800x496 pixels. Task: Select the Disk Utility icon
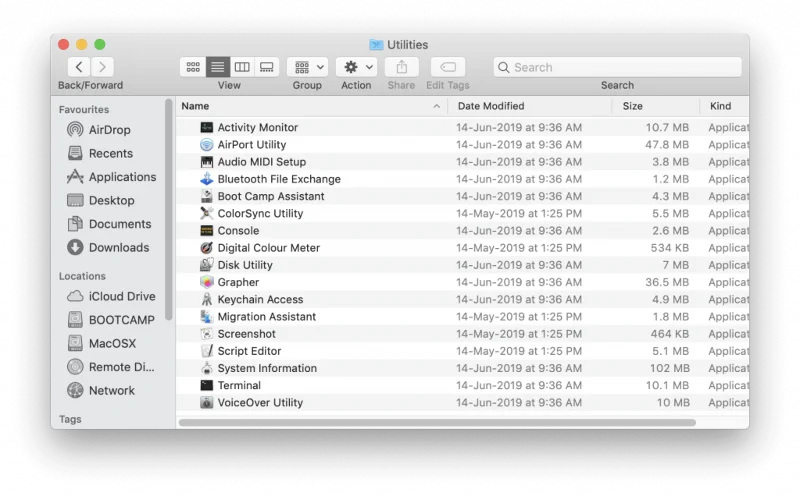(207, 265)
